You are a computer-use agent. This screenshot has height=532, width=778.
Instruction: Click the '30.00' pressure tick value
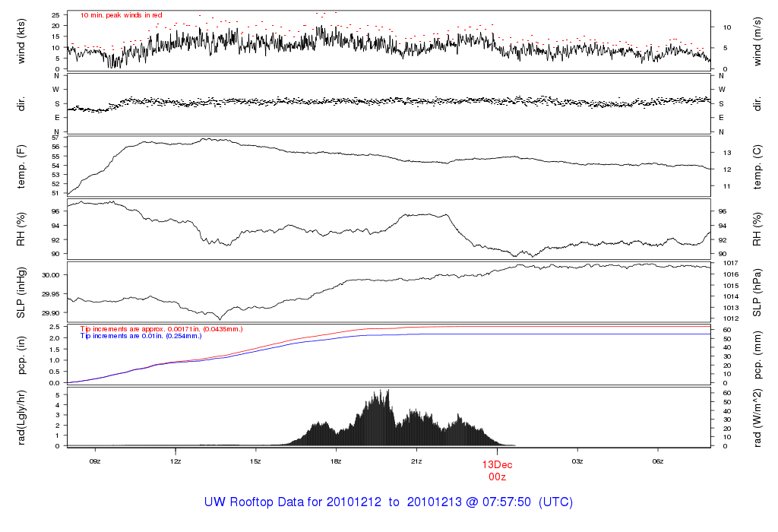point(51,275)
